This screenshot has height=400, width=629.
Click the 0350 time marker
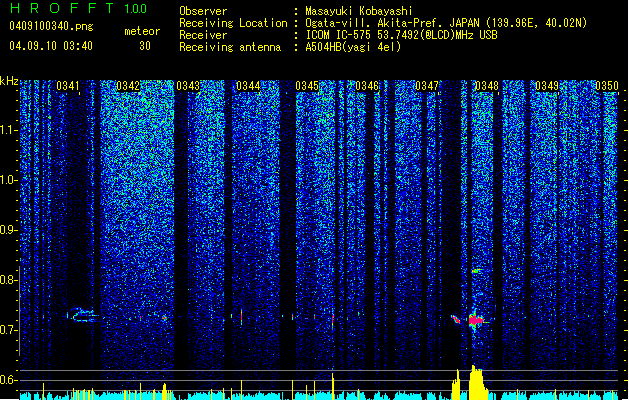tap(607, 86)
